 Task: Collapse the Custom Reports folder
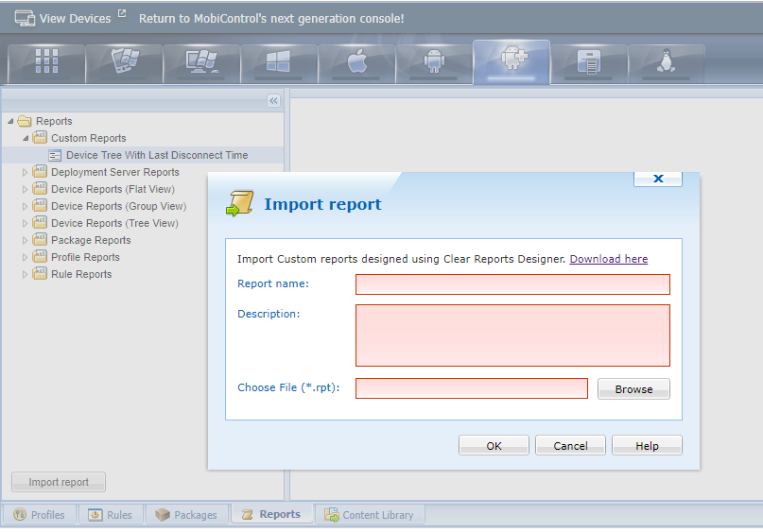(26, 138)
